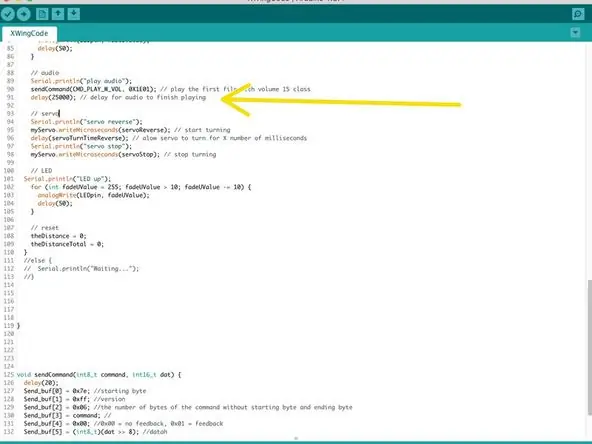Image resolution: width=592 pixels, height=444 pixels.
Task: Open the tab options dropdown arrow
Action: point(575,32)
